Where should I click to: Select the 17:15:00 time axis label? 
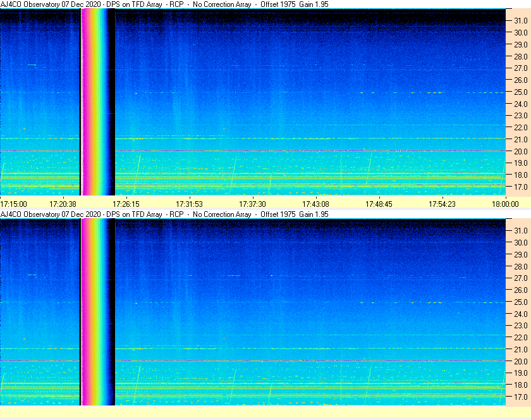point(13,204)
